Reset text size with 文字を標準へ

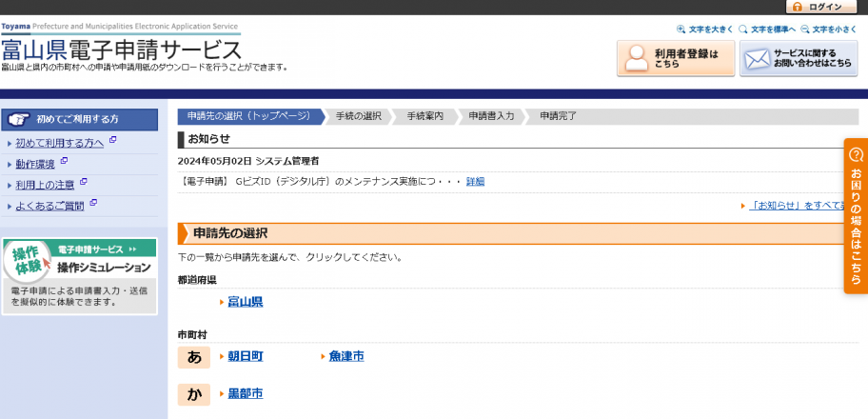(773, 30)
